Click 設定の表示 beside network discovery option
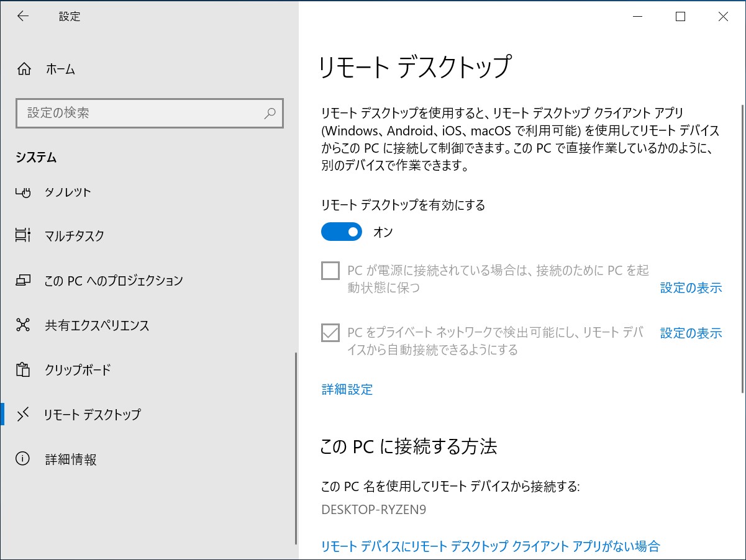Viewport: 746px width, 560px height. click(x=691, y=333)
